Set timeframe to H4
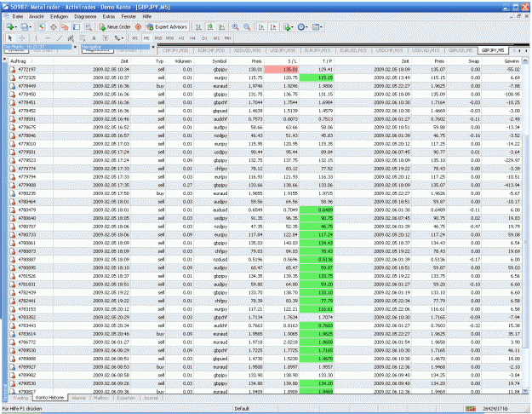 click(x=192, y=38)
